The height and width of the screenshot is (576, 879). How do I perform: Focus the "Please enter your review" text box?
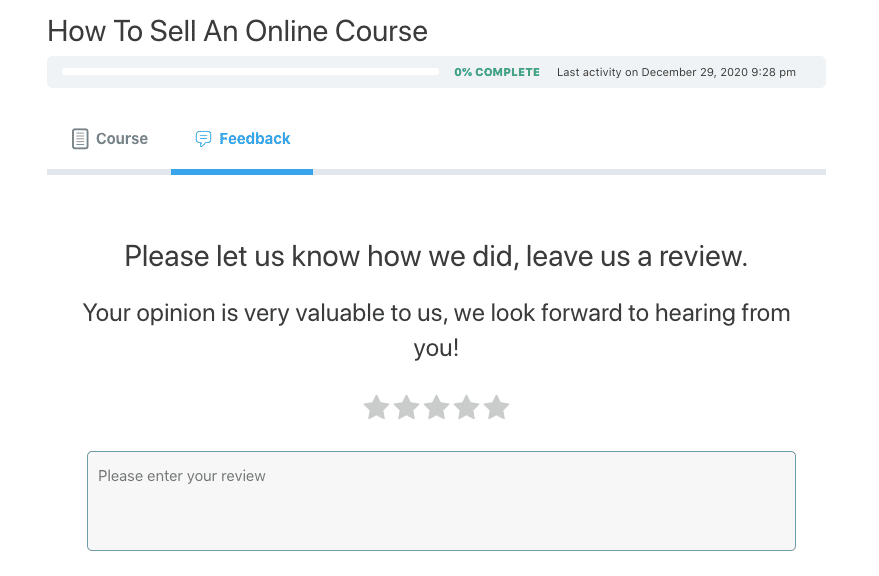[441, 501]
